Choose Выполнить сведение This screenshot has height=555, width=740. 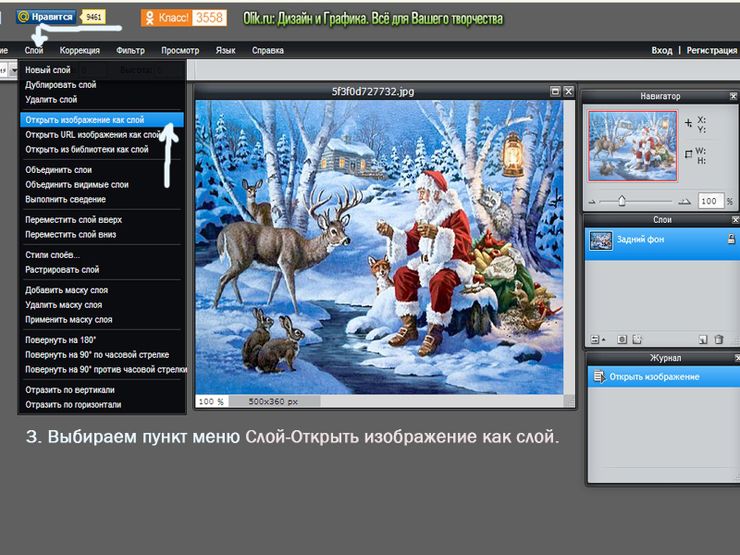coord(101,199)
